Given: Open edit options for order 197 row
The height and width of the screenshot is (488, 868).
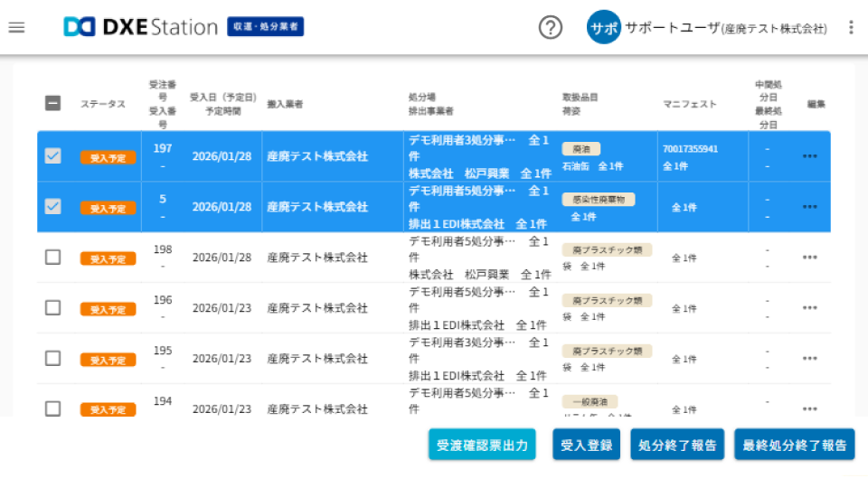Looking at the screenshot, I should click(x=809, y=156).
